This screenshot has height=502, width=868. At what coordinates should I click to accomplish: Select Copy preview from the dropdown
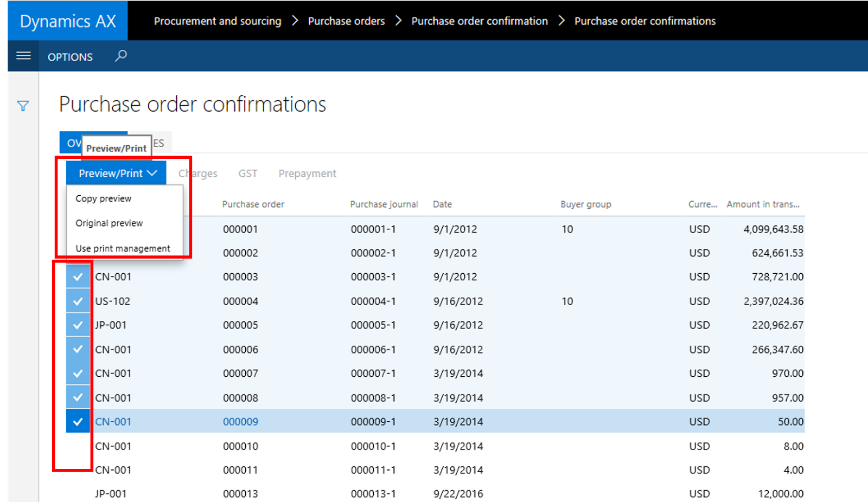pyautogui.click(x=103, y=198)
